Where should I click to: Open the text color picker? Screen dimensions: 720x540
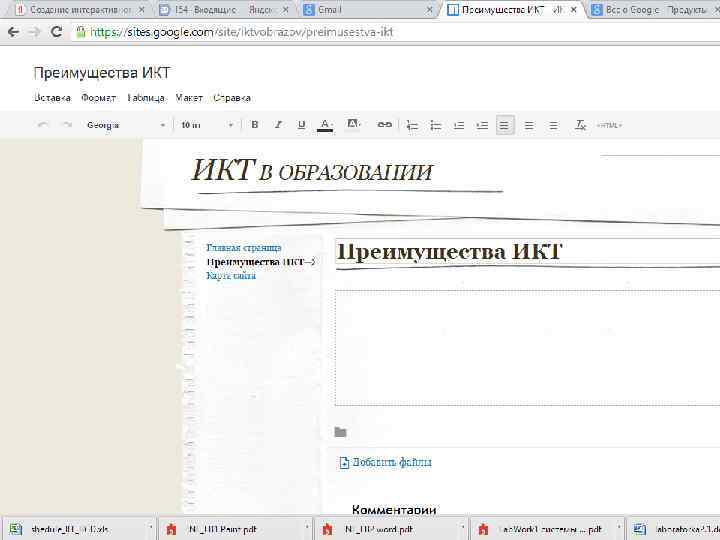[325, 125]
